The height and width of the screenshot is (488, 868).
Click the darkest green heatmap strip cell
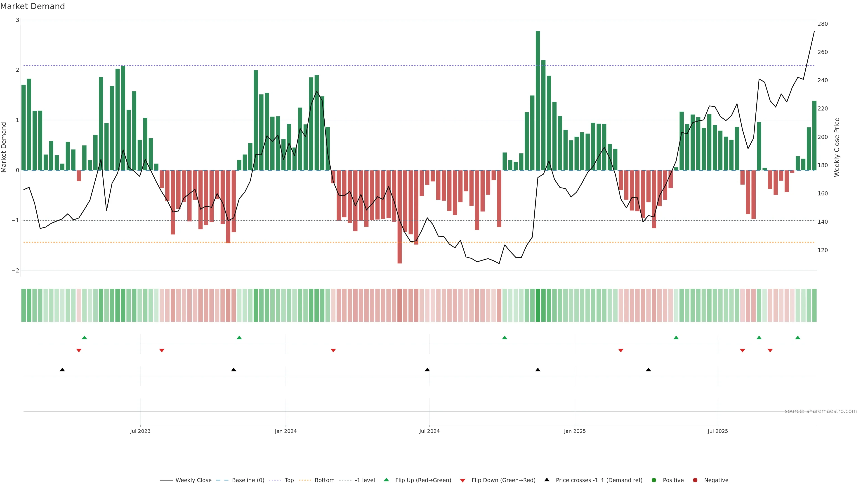(538, 305)
